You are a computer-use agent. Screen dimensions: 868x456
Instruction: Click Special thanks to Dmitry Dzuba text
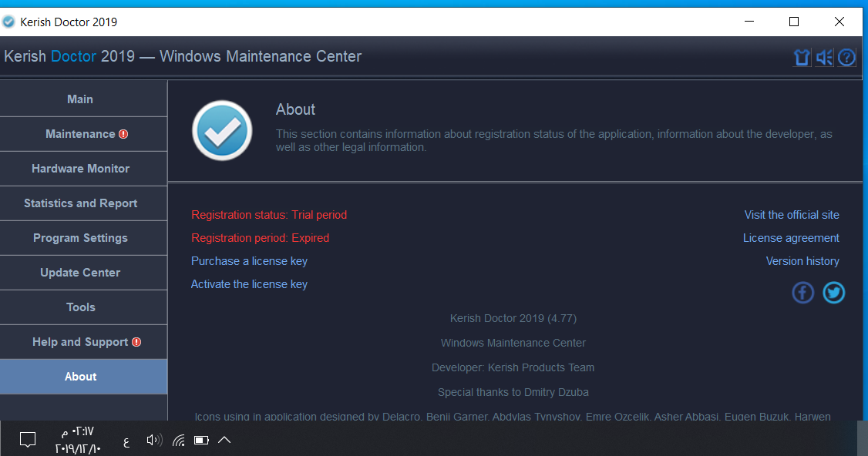click(x=513, y=392)
